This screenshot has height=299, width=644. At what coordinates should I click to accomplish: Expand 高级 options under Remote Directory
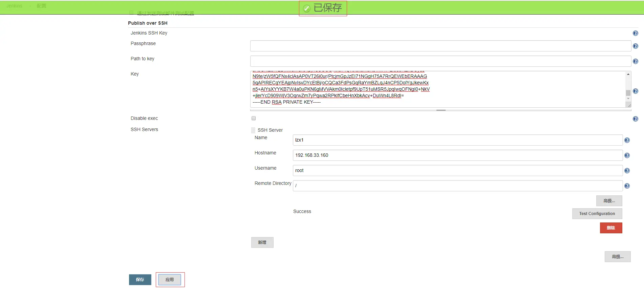tap(609, 201)
